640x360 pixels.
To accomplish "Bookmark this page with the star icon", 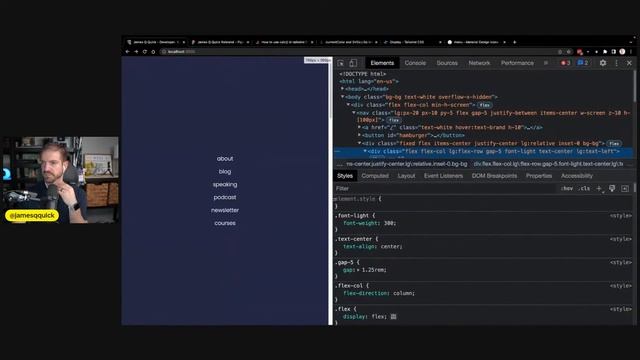I will [569, 52].
